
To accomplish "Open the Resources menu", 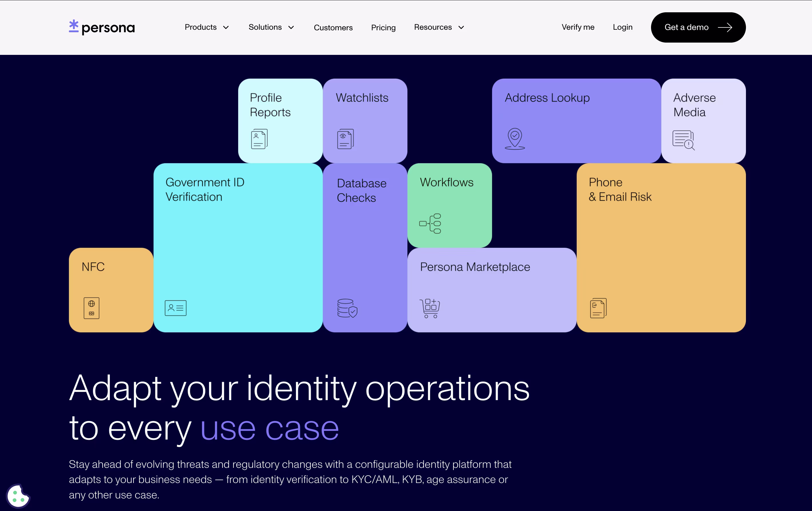I will tap(433, 27).
